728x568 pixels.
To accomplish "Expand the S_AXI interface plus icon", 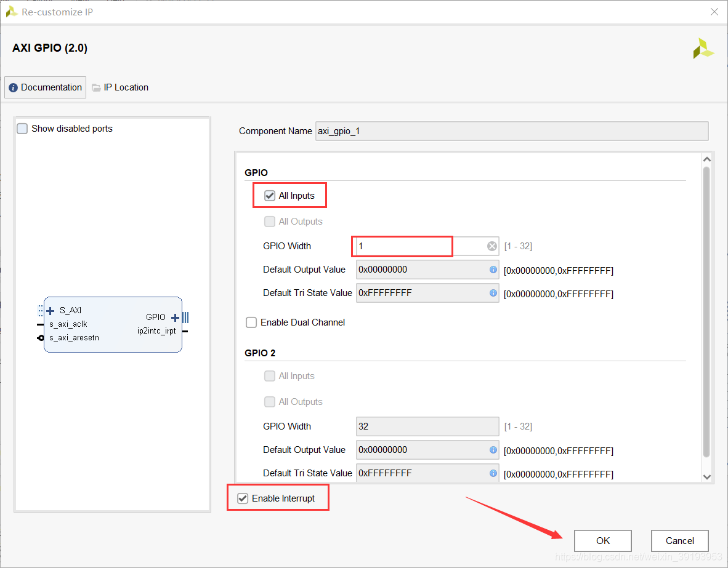I will pyautogui.click(x=51, y=310).
